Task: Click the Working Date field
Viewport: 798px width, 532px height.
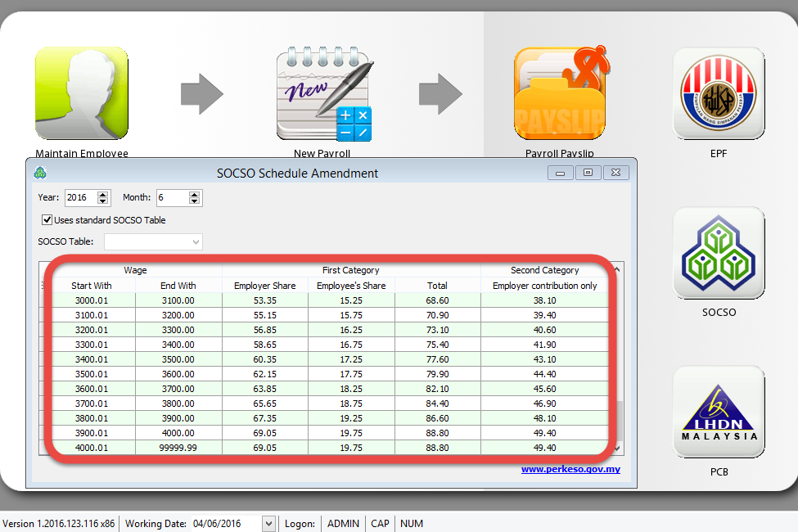Action: tap(227, 523)
